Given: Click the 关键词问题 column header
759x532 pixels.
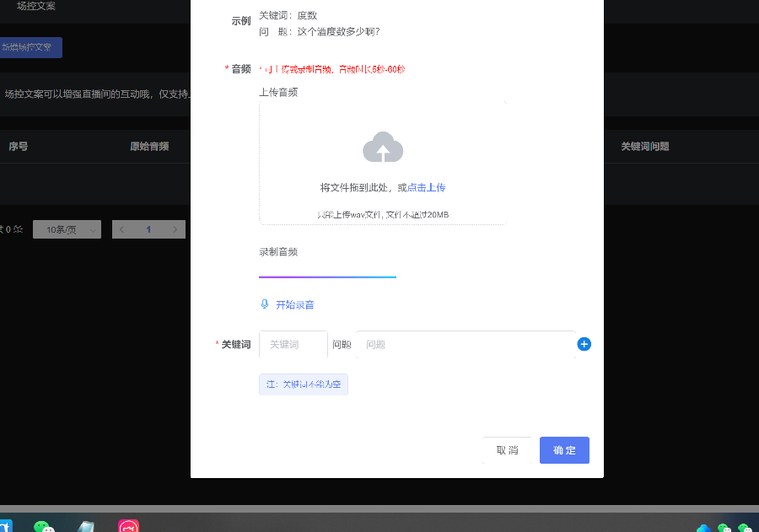Looking at the screenshot, I should (x=645, y=146).
